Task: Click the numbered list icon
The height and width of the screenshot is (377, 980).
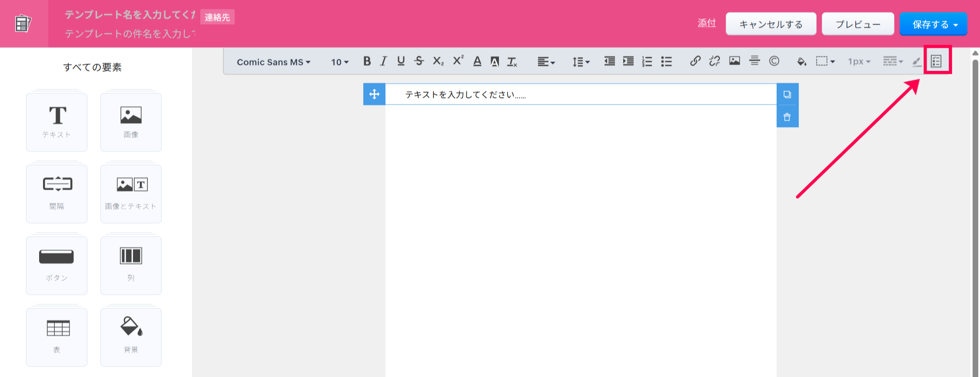Action: [647, 61]
